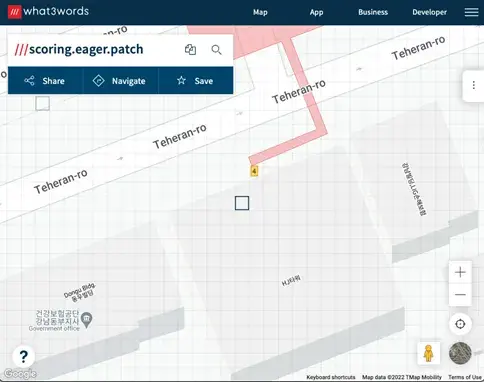The height and width of the screenshot is (382, 484).
Task: Copy the scoring.eager.patch address
Action: tap(190, 50)
